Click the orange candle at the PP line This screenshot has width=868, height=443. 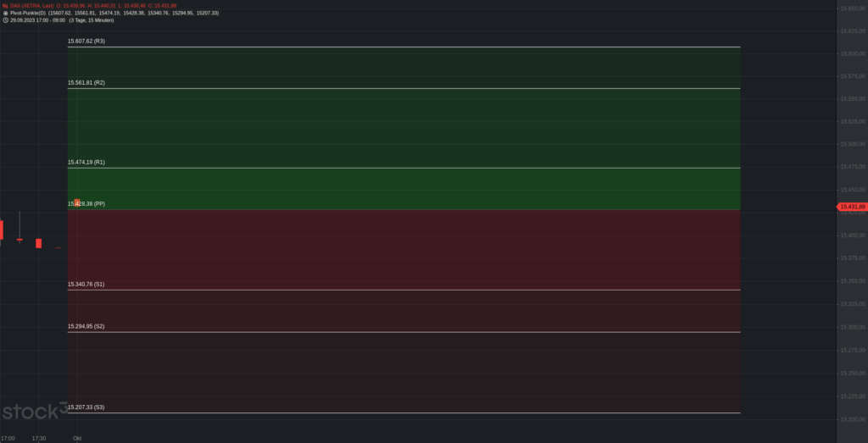pos(77,202)
